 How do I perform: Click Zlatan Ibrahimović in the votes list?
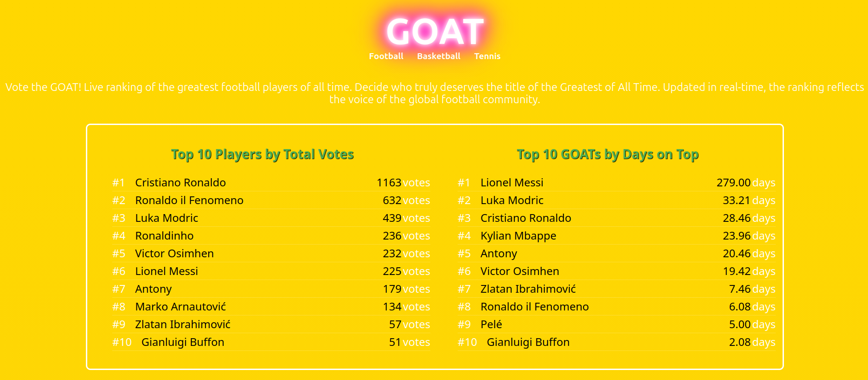point(182,324)
